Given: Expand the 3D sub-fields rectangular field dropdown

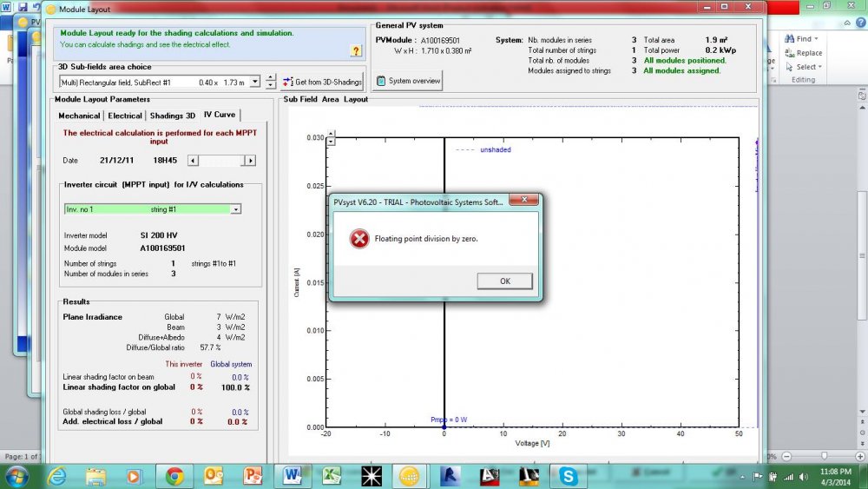Looking at the screenshot, I should tap(254, 82).
